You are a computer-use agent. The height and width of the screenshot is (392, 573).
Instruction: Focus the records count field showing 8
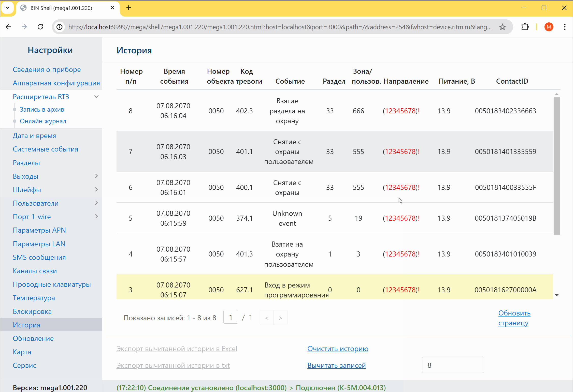(453, 365)
